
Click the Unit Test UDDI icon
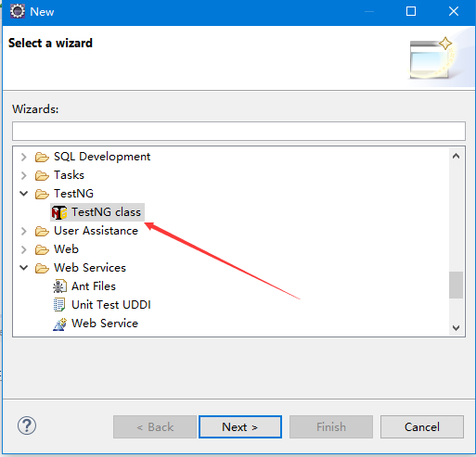[59, 305]
